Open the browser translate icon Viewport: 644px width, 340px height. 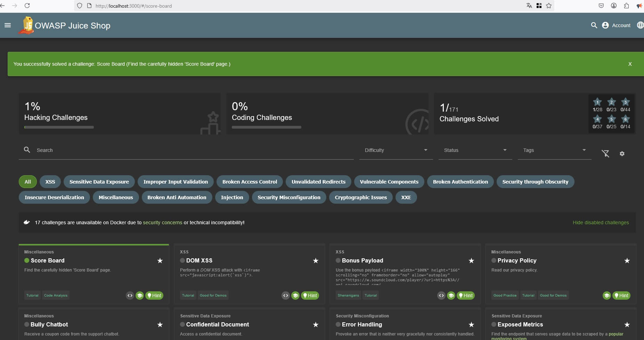[529, 6]
